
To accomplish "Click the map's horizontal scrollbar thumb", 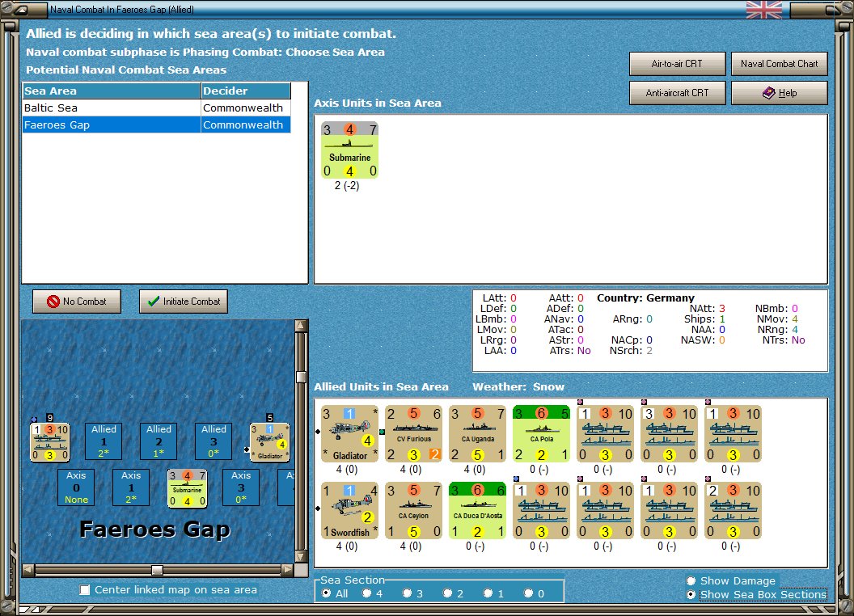I will 157,570.
